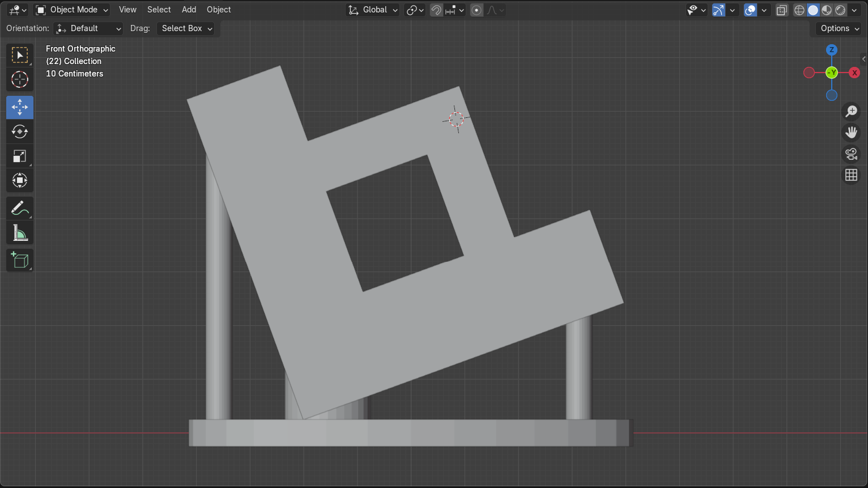Screen dimensions: 868x488
Task: Activate the Add Cube tool
Action: click(x=20, y=260)
